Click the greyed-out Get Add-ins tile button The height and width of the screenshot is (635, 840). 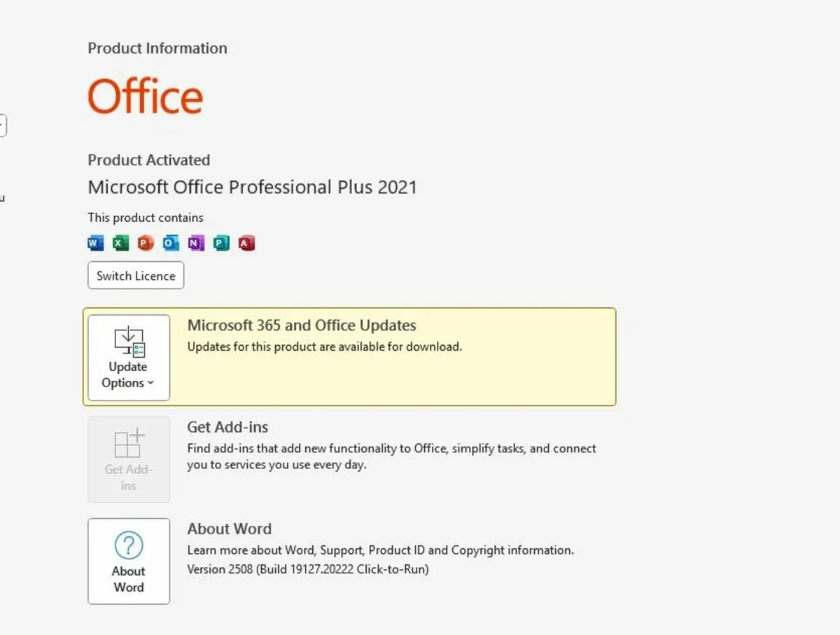pyautogui.click(x=129, y=459)
